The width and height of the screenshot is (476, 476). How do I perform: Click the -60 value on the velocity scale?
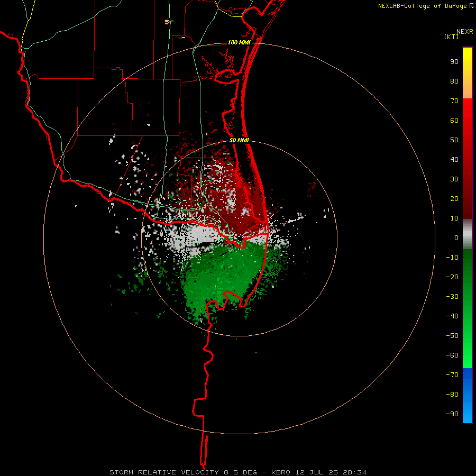452,355
